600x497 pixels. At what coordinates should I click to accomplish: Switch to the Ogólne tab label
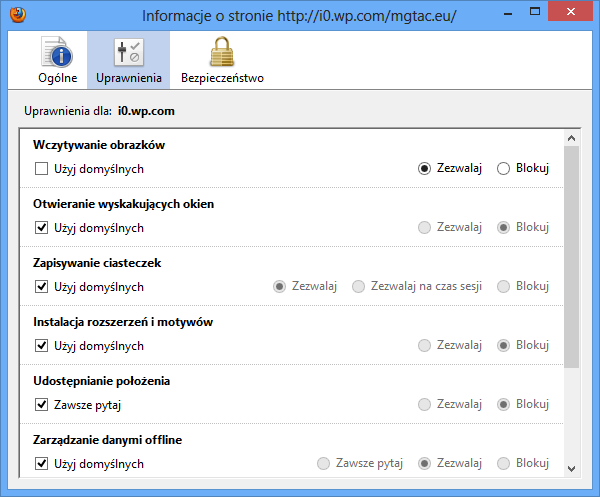pyautogui.click(x=58, y=78)
